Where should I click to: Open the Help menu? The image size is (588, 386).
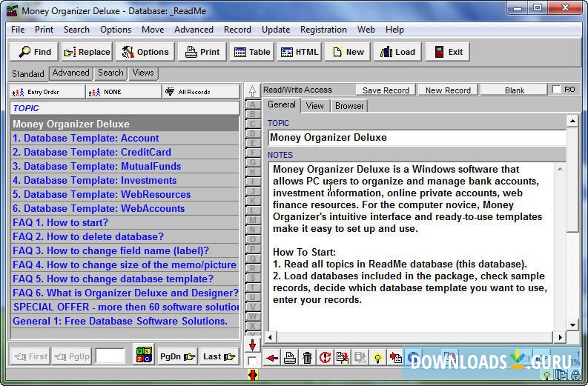[394, 30]
